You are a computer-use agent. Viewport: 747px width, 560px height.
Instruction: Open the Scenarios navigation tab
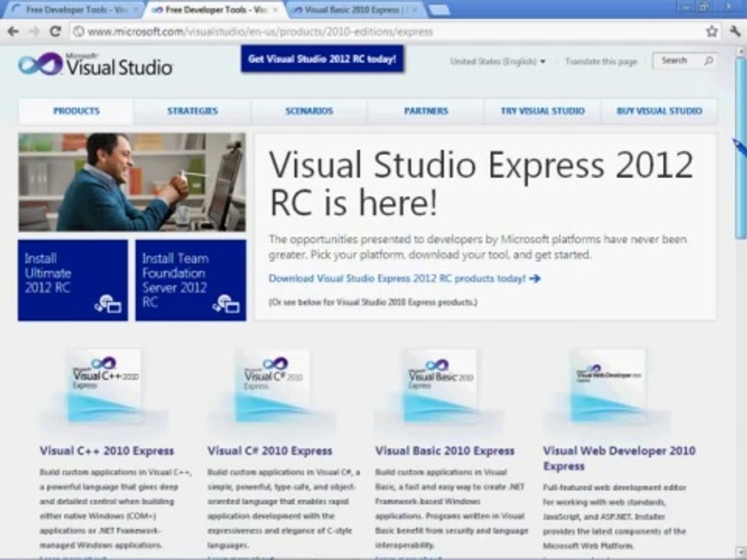click(x=309, y=111)
